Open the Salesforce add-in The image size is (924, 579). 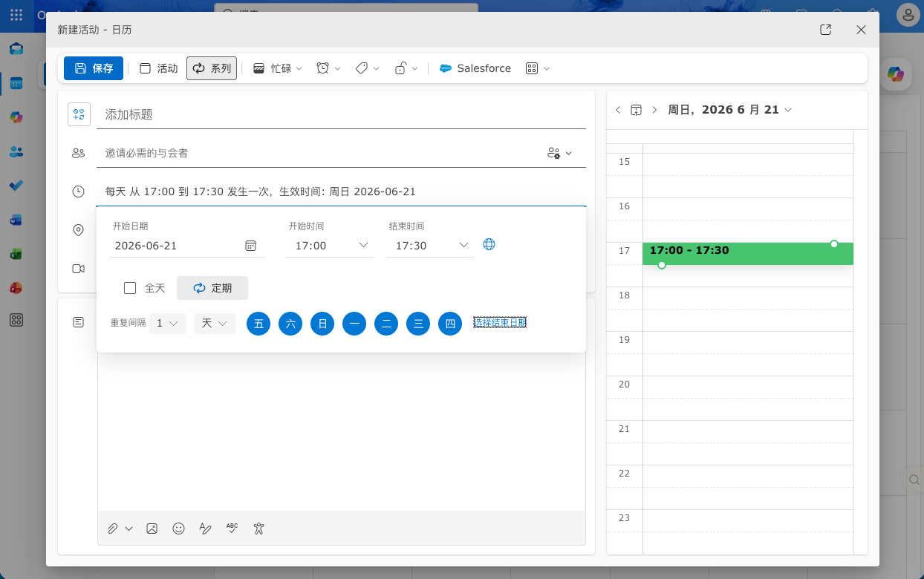[475, 68]
